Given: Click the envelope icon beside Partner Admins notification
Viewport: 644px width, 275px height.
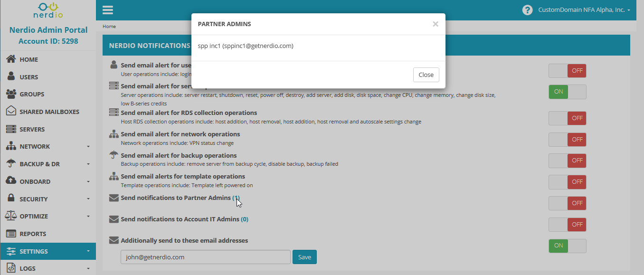Looking at the screenshot, I should 114,198.
